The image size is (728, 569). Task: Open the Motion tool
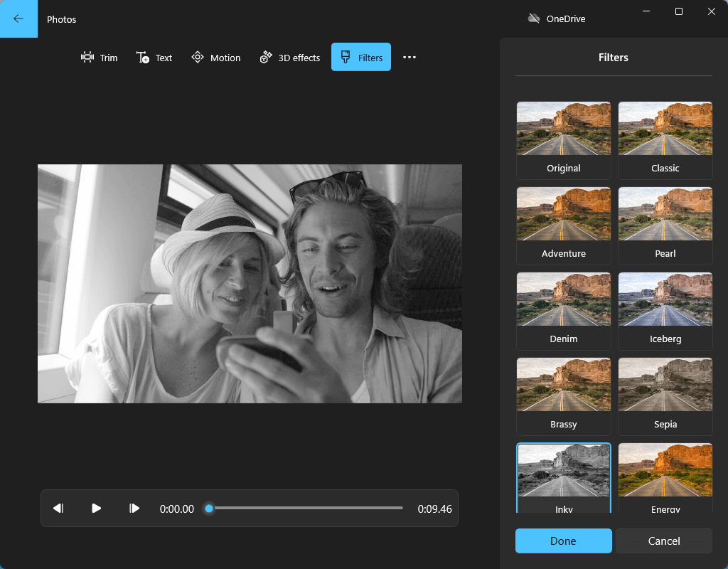[x=216, y=58]
